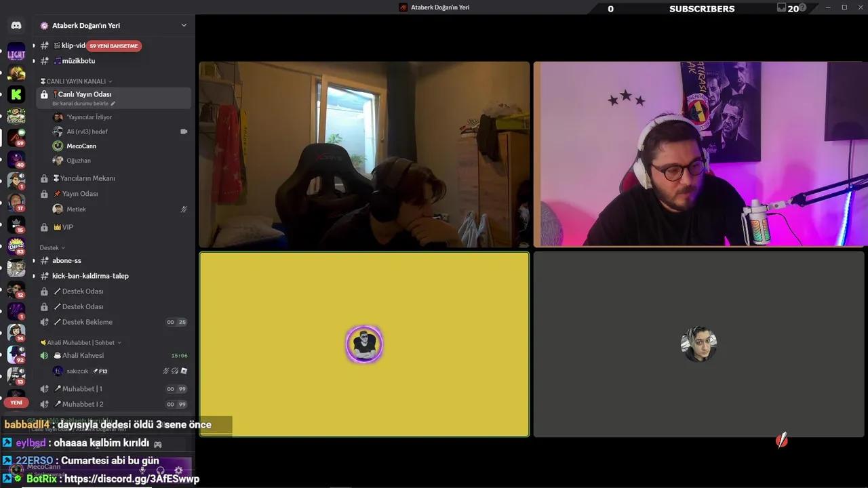Open user settings gear icon

[178, 470]
